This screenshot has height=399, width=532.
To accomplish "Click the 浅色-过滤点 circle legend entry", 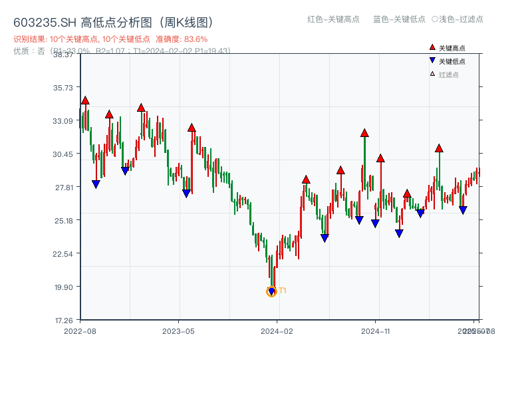I will pos(458,19).
